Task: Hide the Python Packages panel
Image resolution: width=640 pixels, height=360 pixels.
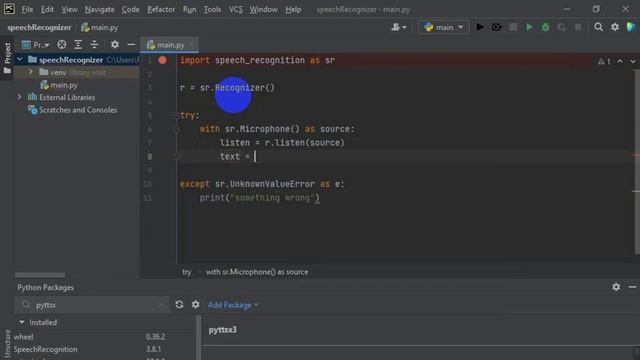Action: tap(632, 287)
